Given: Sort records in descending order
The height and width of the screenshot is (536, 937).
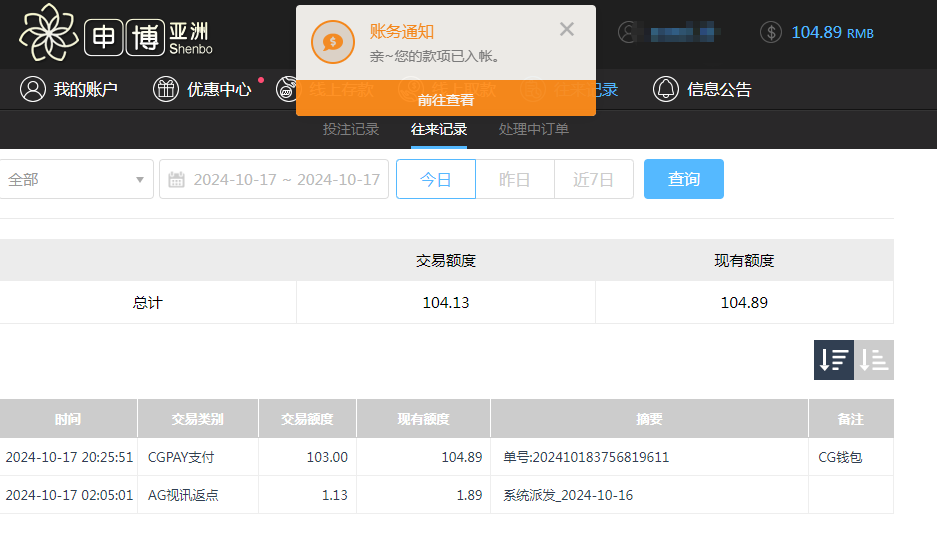Looking at the screenshot, I should click(833, 360).
